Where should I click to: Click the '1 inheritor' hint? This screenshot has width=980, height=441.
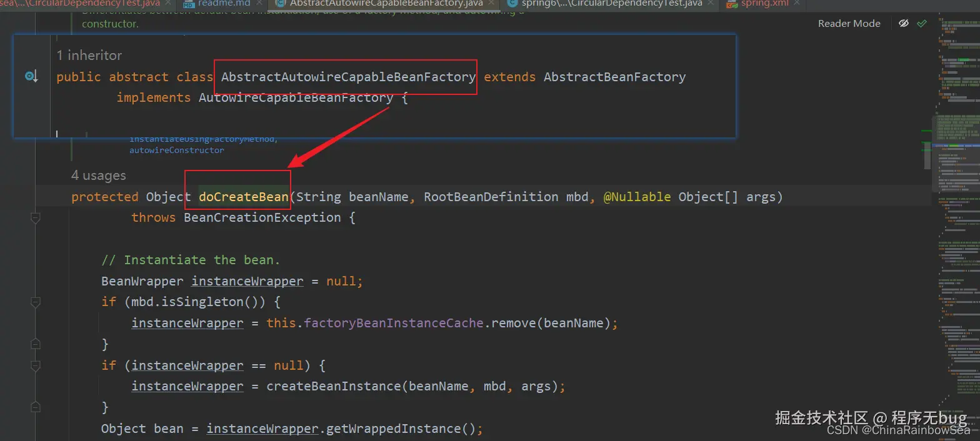coord(89,56)
